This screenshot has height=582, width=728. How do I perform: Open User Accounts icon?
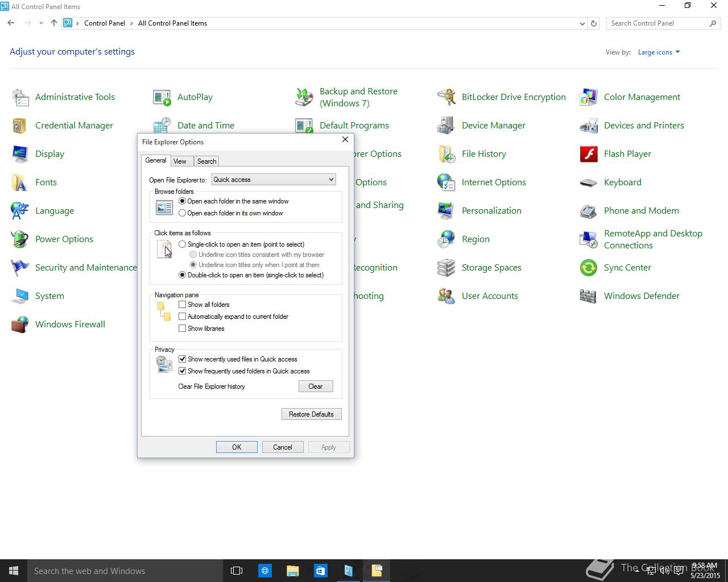(x=446, y=296)
